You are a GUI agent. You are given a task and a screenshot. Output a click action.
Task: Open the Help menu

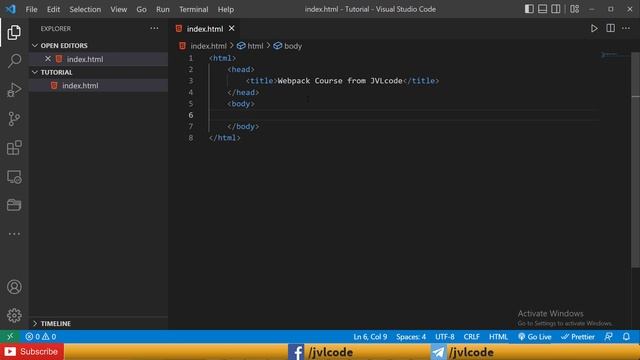(226, 9)
